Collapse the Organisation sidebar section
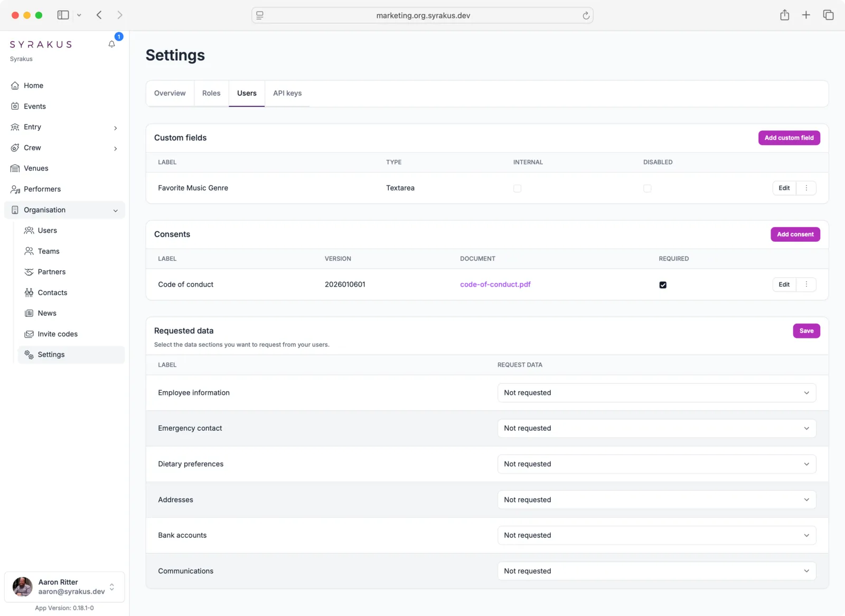Viewport: 845px width, 616px height. (x=115, y=210)
